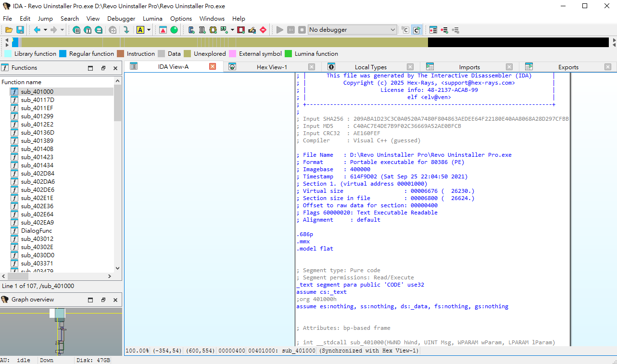This screenshot has width=617, height=364.
Task: Open the text 'T' search toolbar icon
Action: [88, 30]
